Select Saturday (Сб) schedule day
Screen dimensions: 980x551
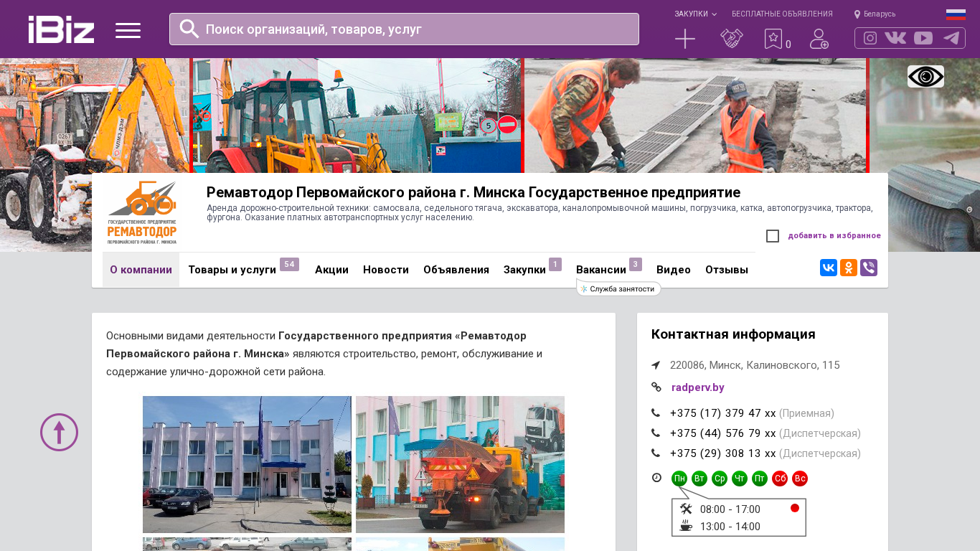click(x=780, y=479)
